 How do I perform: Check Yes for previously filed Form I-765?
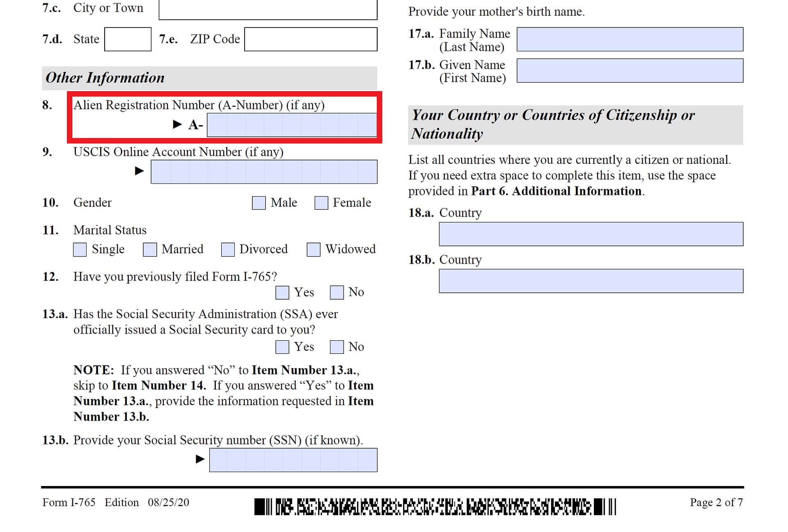282,292
